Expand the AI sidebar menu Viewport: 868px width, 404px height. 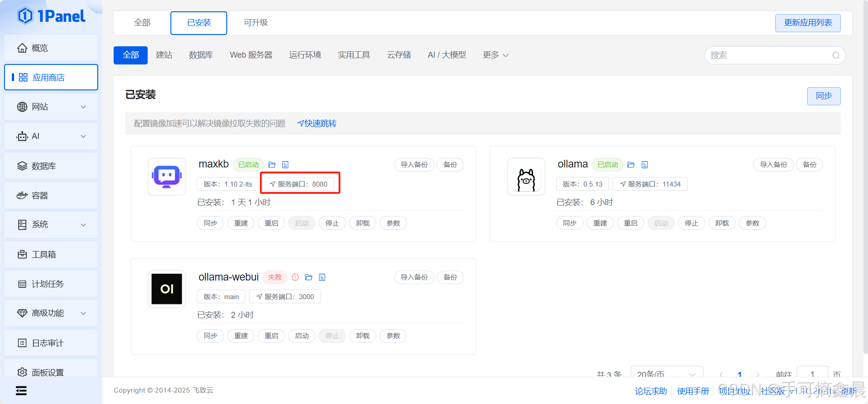coord(51,137)
